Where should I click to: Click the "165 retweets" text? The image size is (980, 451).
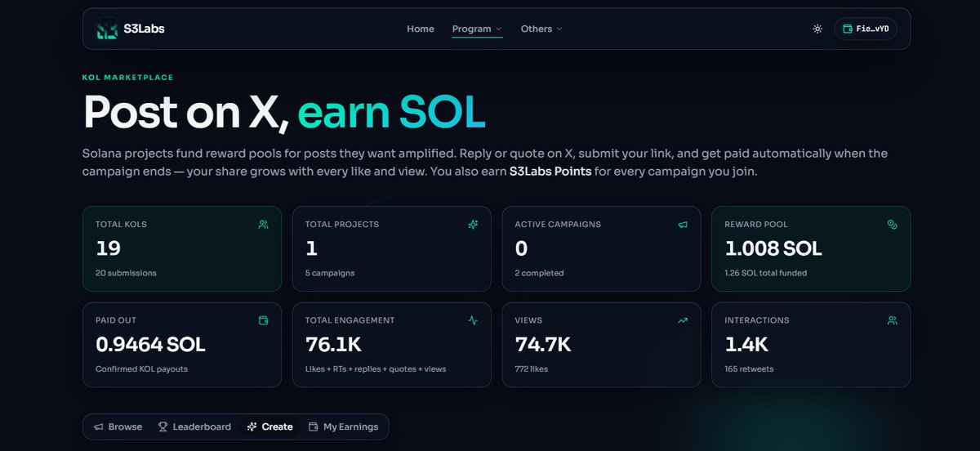tap(749, 369)
